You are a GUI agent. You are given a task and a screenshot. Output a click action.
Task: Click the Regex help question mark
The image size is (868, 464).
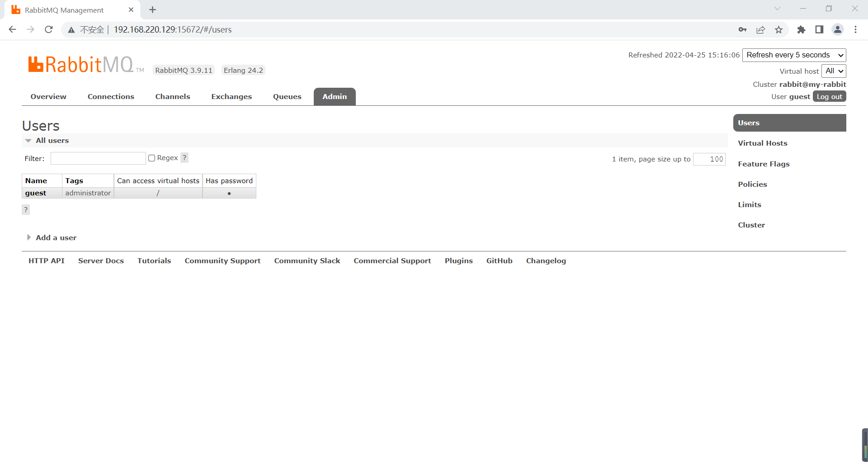coord(184,158)
